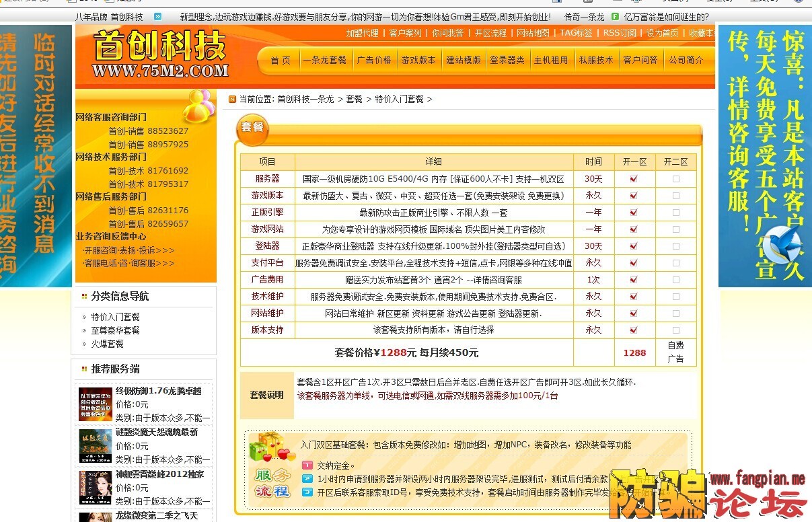This screenshot has width=812, height=522.
Task: Click the pink step 1 number icon
Action: (307, 465)
